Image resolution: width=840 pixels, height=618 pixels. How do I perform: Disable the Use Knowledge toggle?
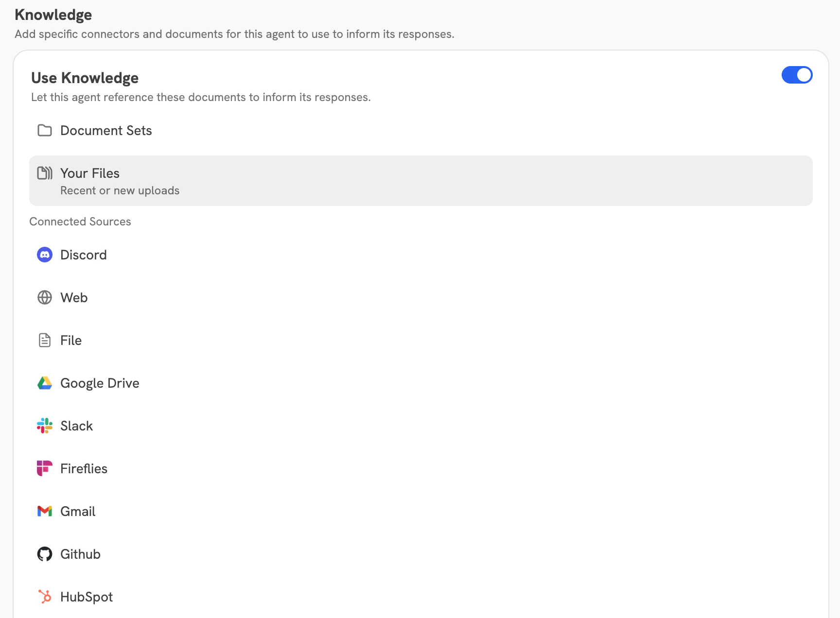click(797, 75)
